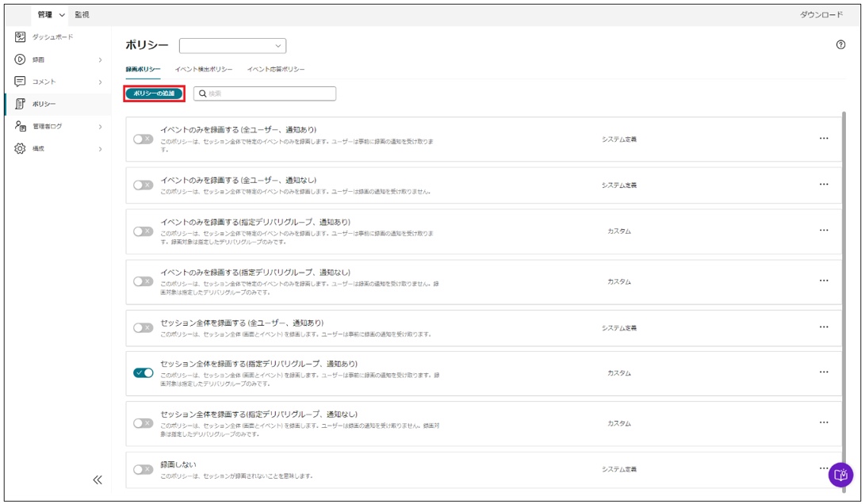Click the コメント speech bubble icon
The image size is (865, 504).
[x=21, y=82]
